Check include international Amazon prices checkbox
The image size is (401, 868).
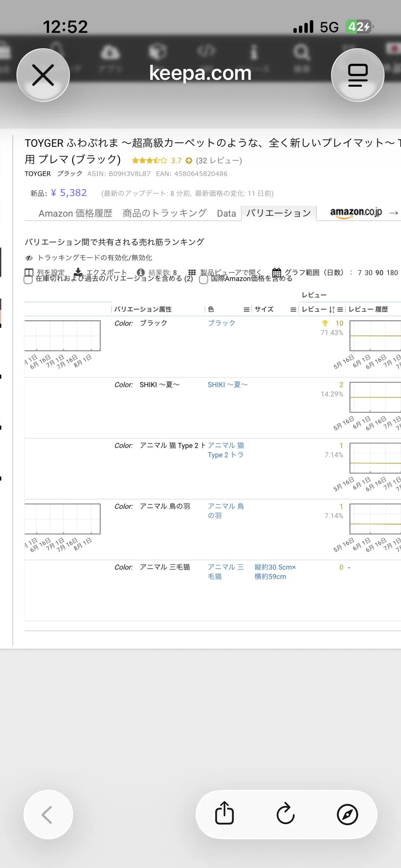pos(203,280)
